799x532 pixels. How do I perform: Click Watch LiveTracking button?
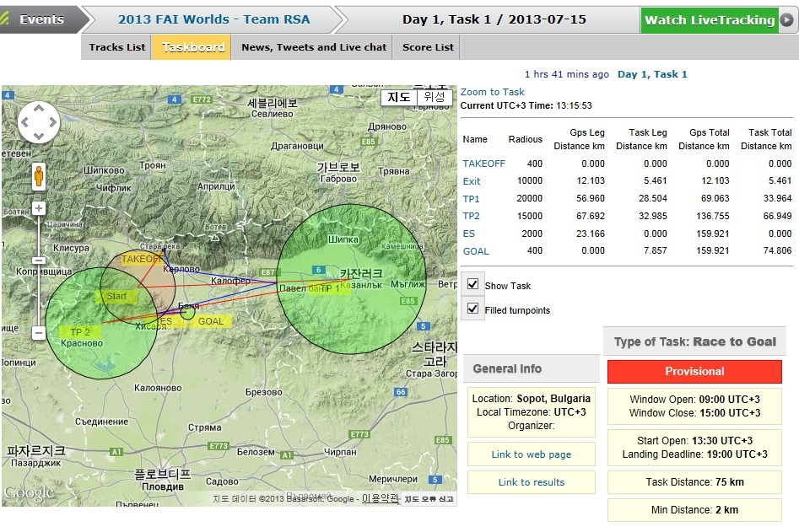coord(710,20)
